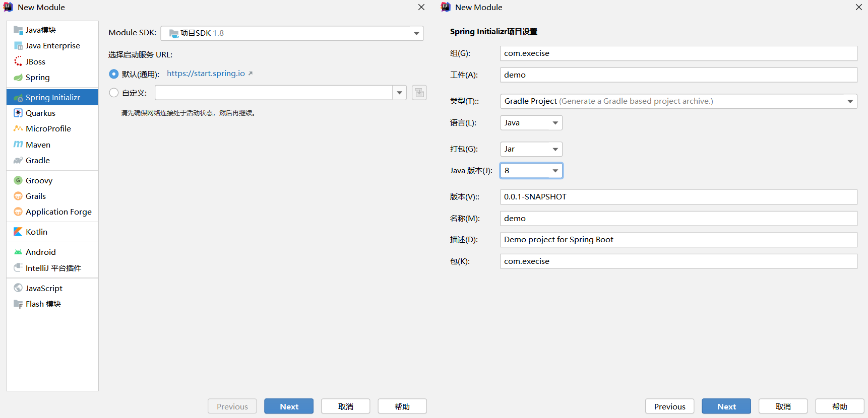The width and height of the screenshot is (868, 418).
Task: Click the Quarkus icon
Action: 18,113
